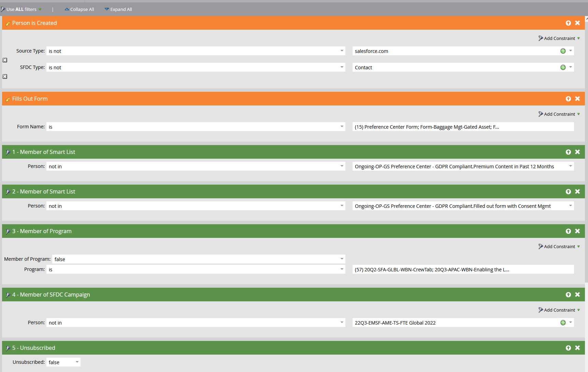Click the green plus beside salesforce.com value
The width and height of the screenshot is (588, 372).
[x=563, y=51]
